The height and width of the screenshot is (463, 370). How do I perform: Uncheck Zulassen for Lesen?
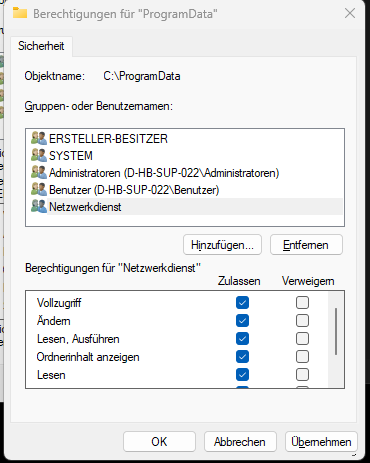[x=242, y=375]
